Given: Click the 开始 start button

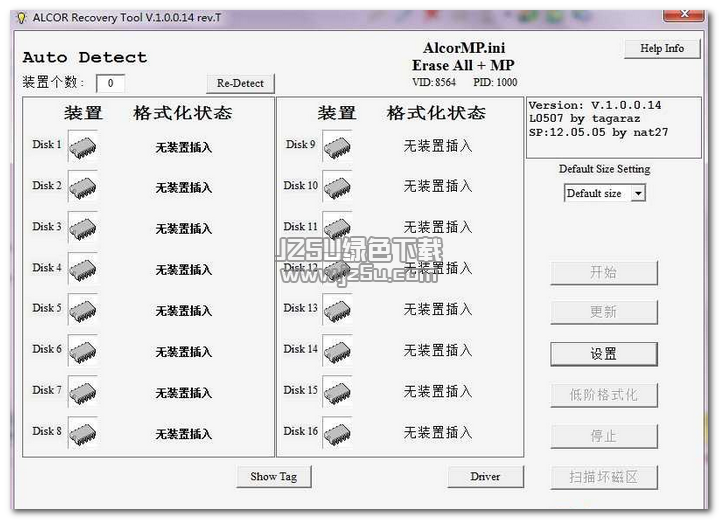Looking at the screenshot, I should [604, 272].
